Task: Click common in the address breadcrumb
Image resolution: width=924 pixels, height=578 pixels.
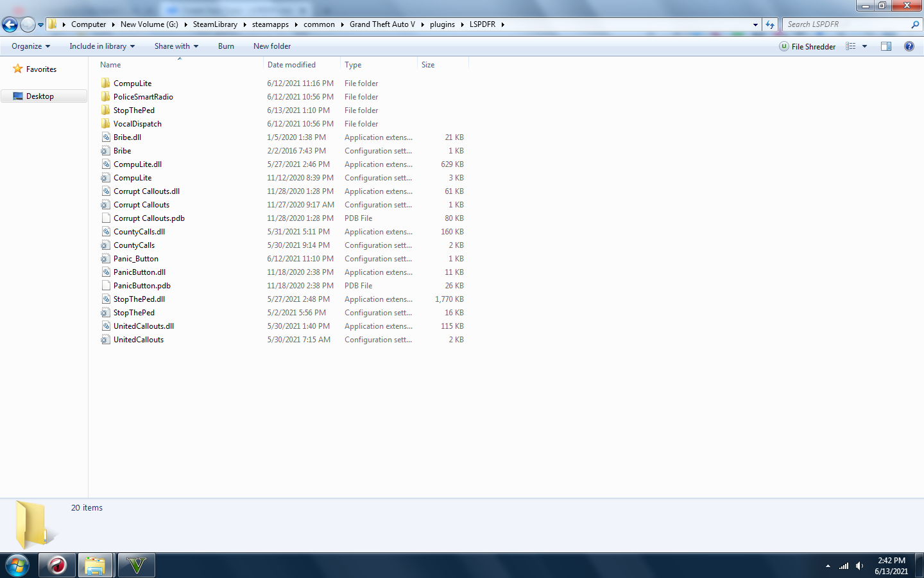Action: [319, 24]
